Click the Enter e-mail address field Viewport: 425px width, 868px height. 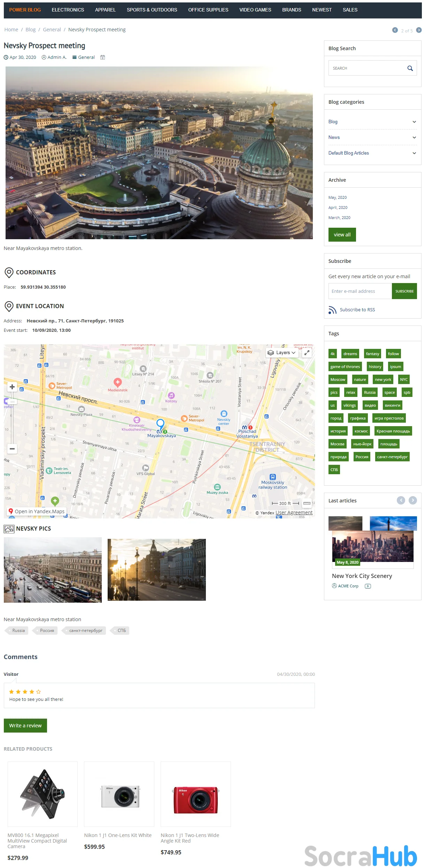coord(360,291)
